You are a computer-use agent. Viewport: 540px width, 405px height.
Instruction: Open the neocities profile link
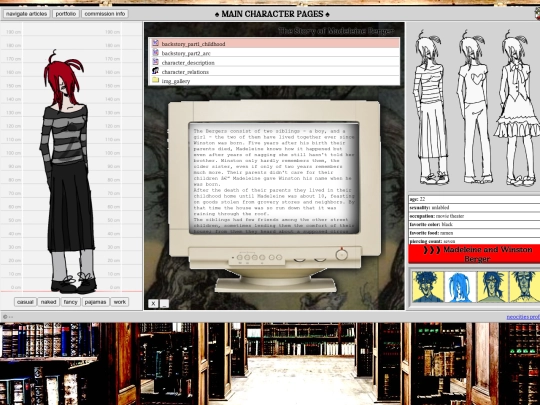[x=523, y=317]
